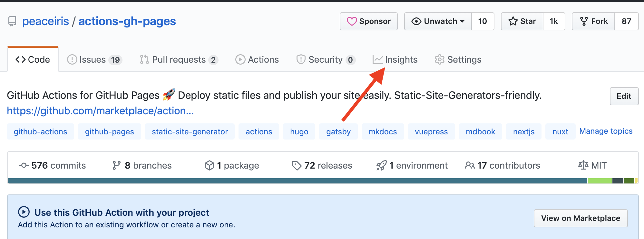Click the package cube icon
Screen dimensions: 644x239
point(210,165)
